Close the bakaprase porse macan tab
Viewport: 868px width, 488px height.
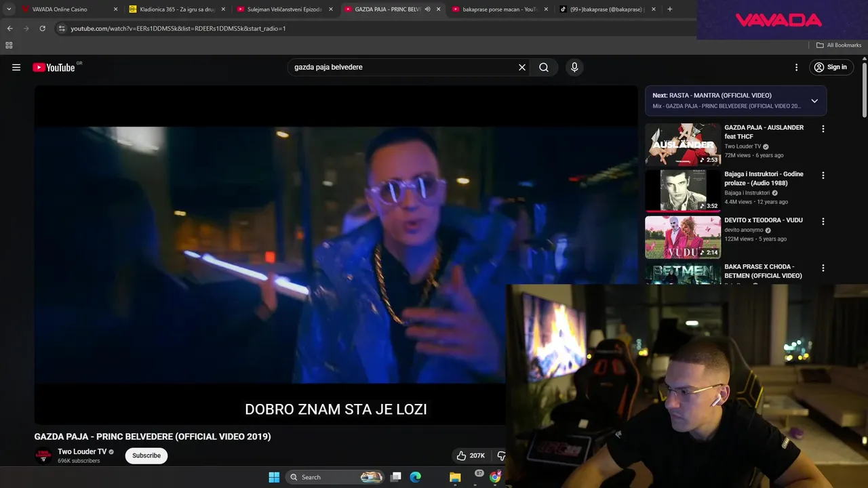[x=546, y=9]
